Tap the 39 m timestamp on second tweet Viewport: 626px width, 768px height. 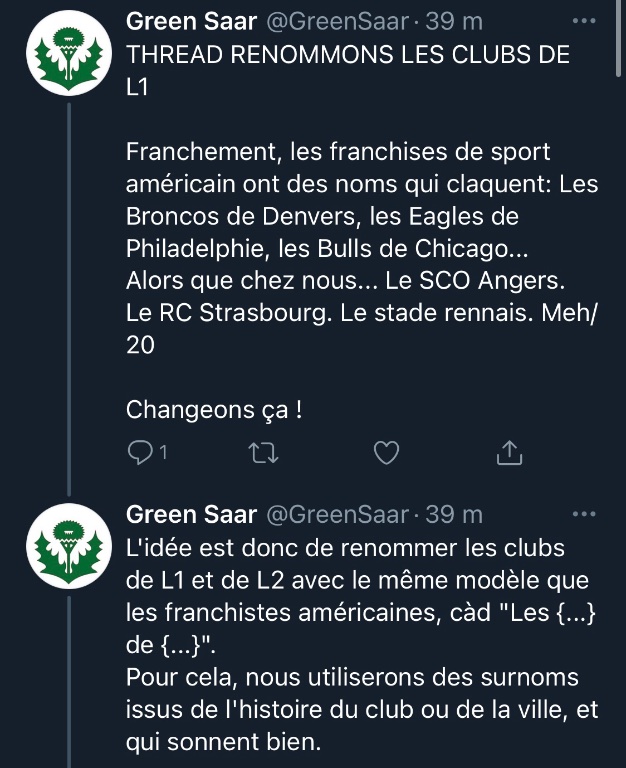[x=454, y=514]
